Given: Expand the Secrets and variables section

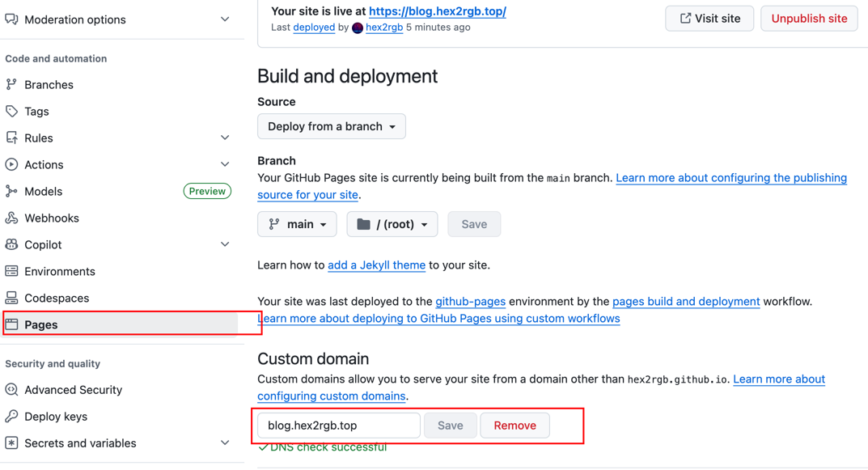Looking at the screenshot, I should click(224, 442).
